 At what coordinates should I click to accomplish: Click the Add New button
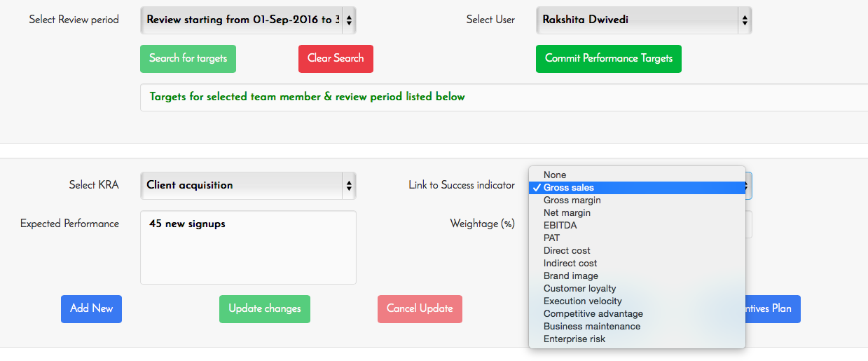click(91, 309)
